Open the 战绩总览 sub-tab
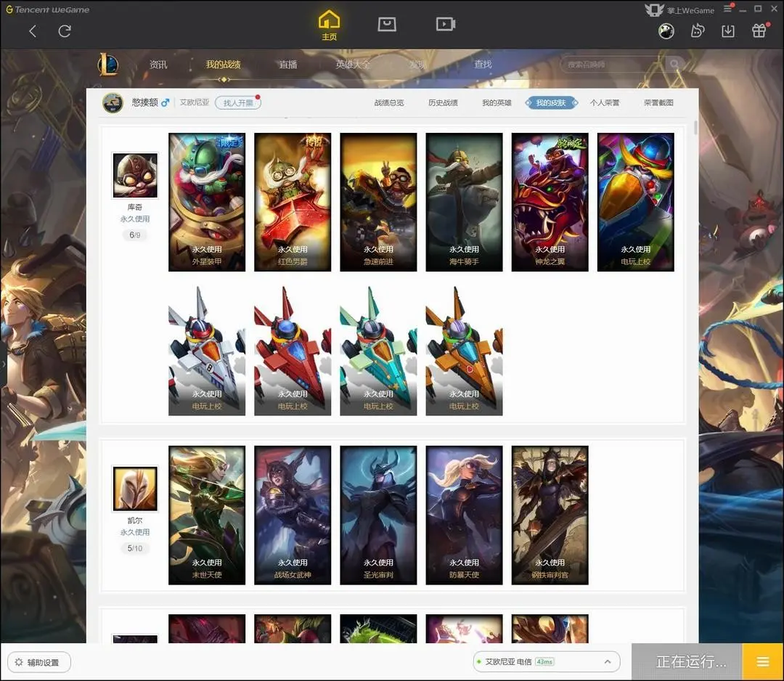Image resolution: width=784 pixels, height=681 pixels. 389,103
